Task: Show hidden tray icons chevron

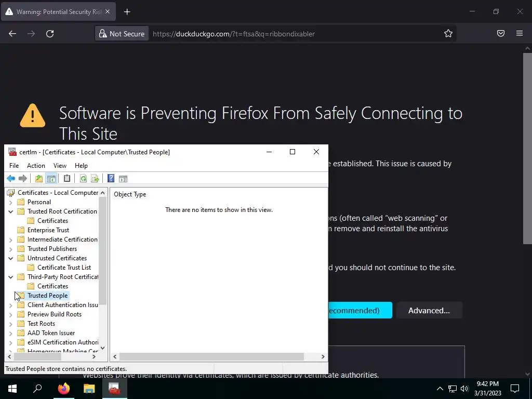Action: (x=440, y=389)
